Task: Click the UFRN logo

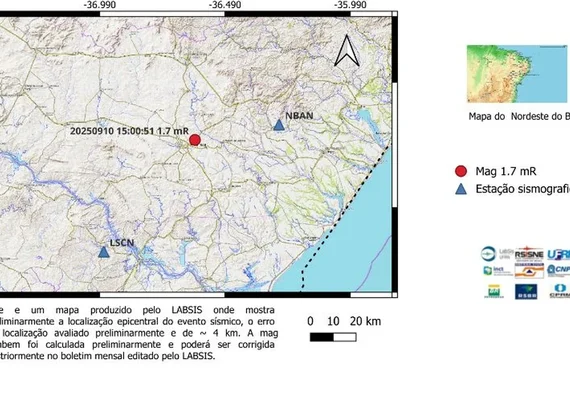Action: pos(558,254)
